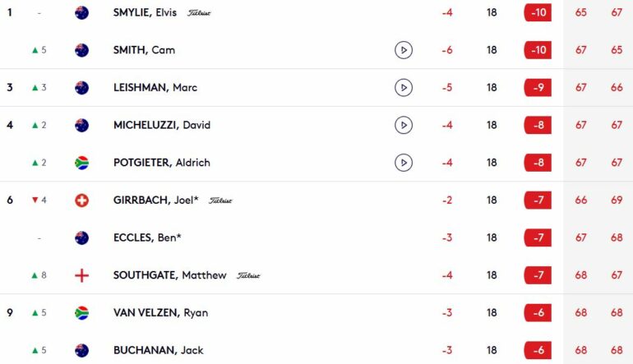Play Cam Smith's video highlights

[404, 50]
